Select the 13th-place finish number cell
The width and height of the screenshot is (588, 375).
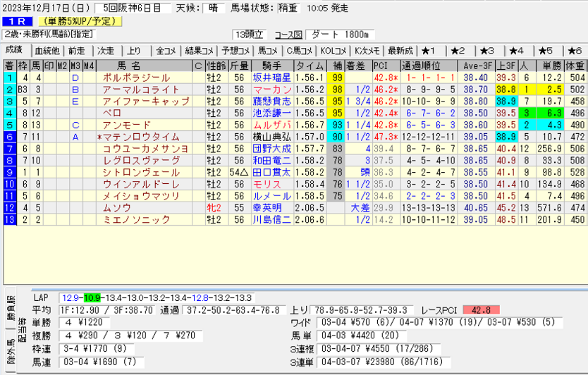pyautogui.click(x=10, y=220)
